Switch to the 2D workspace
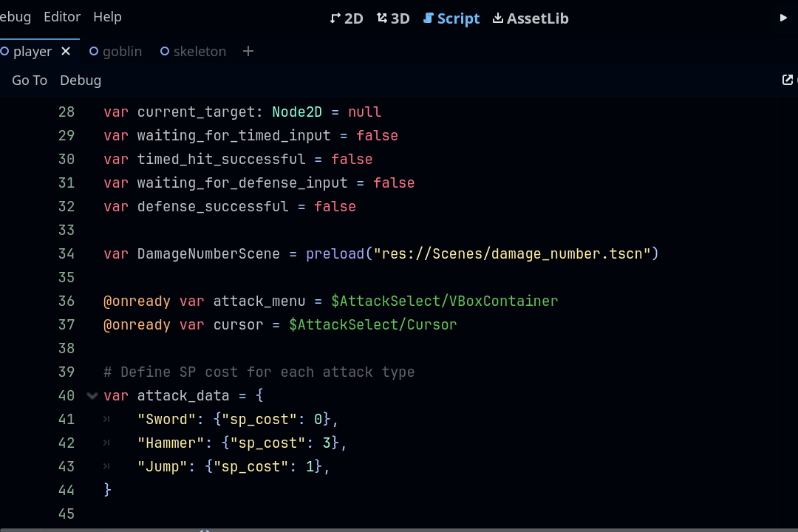This screenshot has width=798, height=532. (347, 18)
